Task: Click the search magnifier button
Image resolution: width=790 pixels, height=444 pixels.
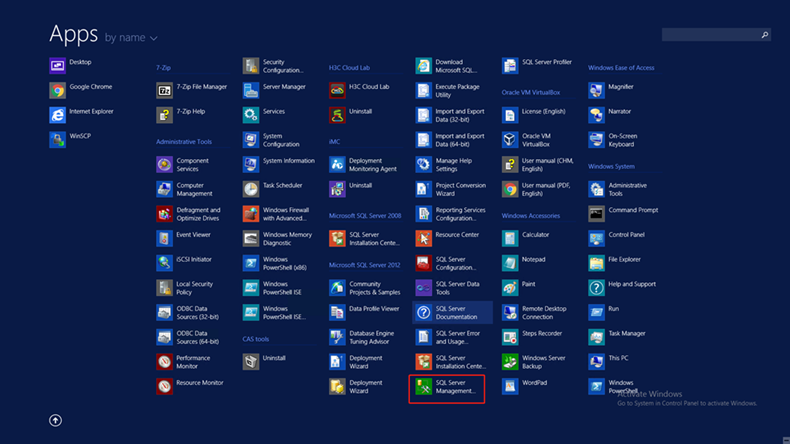Action: tap(765, 35)
